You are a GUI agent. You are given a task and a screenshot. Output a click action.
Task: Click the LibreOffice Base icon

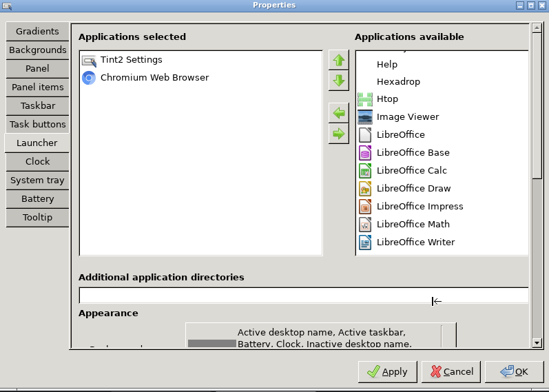(365, 153)
